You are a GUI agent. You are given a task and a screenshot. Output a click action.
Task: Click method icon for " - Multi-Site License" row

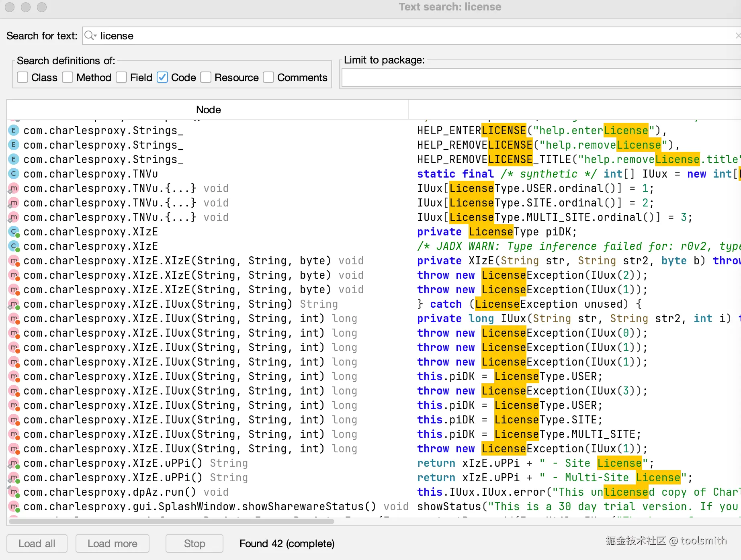pos(14,477)
